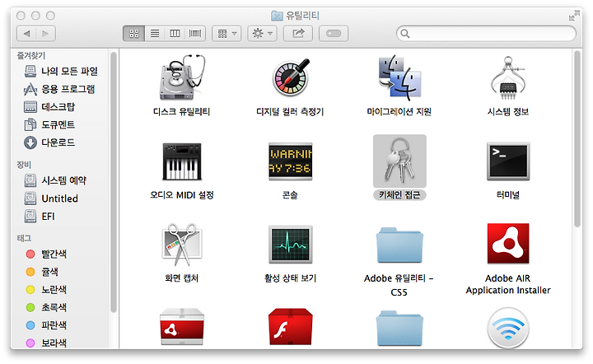Click the 태그 section header

point(24,238)
